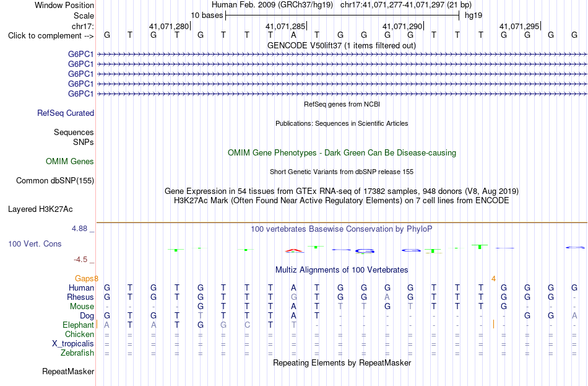Image resolution: width=588 pixels, height=386 pixels.
Task: Click 'Repeating Elements by RepeatMasker' title
Action: [x=342, y=362]
